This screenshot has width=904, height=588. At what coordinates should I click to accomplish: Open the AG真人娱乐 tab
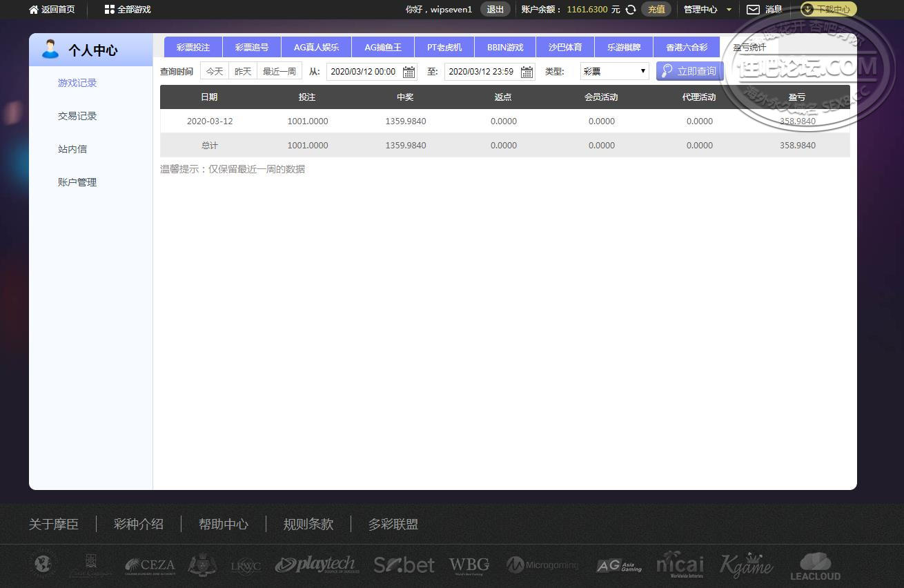click(317, 48)
